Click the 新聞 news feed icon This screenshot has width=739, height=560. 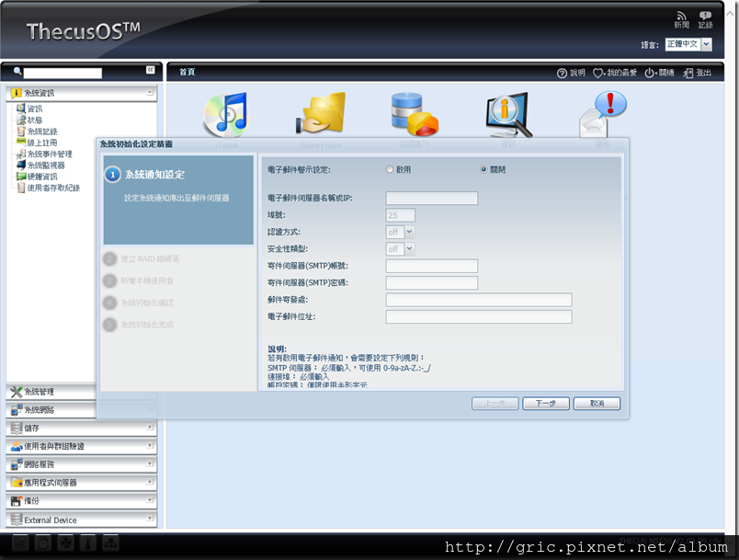(x=681, y=20)
